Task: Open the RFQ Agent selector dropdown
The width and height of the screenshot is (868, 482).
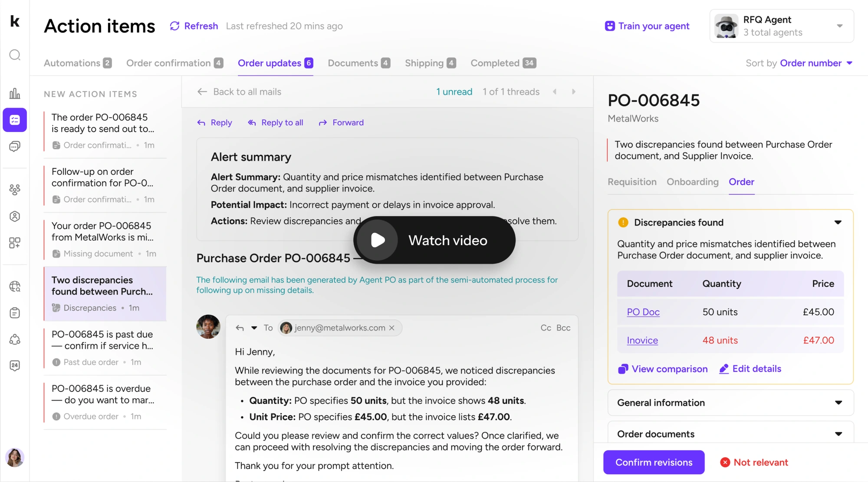Action: click(839, 26)
